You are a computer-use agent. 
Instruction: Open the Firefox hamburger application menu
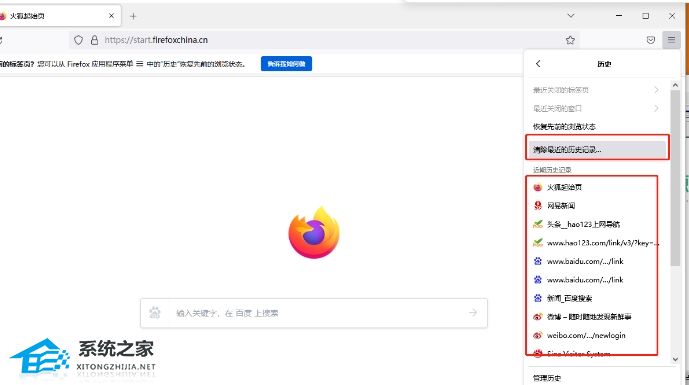pyautogui.click(x=671, y=40)
